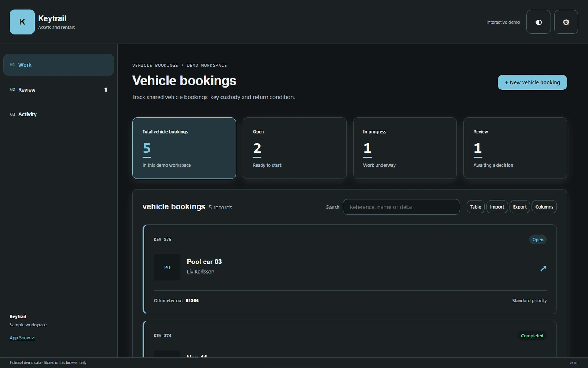Click the Interactive demo label
The width and height of the screenshot is (588, 368).
pos(503,22)
